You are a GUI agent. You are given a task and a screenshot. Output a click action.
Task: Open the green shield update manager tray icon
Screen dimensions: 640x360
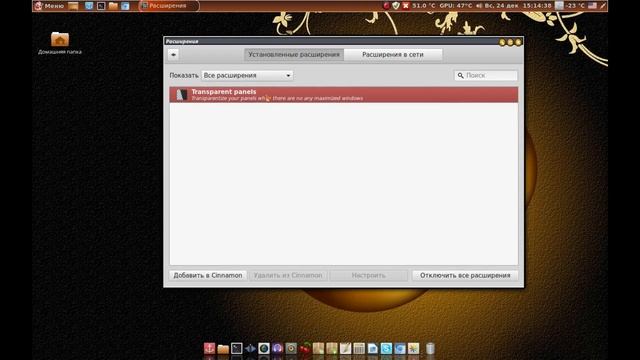pyautogui.click(x=396, y=6)
